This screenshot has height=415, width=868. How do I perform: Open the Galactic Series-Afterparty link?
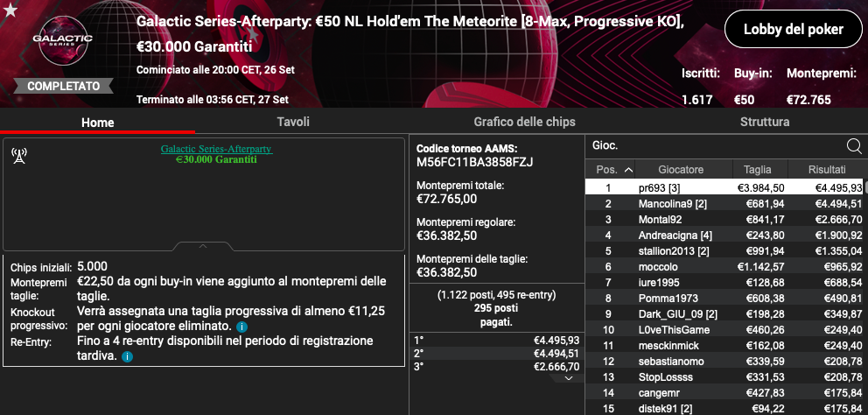coord(216,149)
